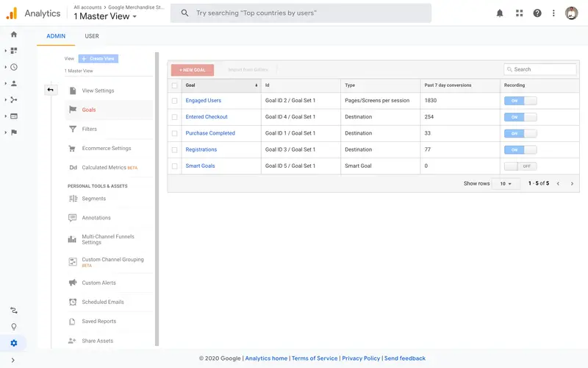Click the user profile avatar
Screen dimensions: 588x368
572,13
